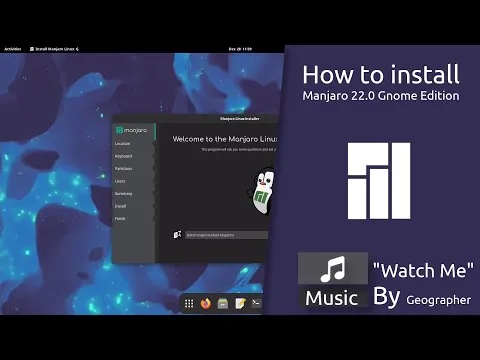Open the Files manager from the dock
The width and height of the screenshot is (480, 360).
(x=223, y=303)
